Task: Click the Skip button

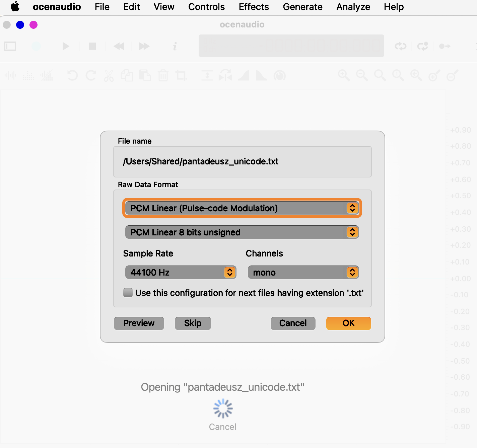Action: pos(193,323)
